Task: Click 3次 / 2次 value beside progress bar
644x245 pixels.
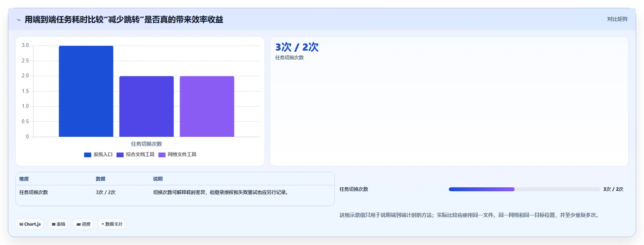Action: click(613, 189)
